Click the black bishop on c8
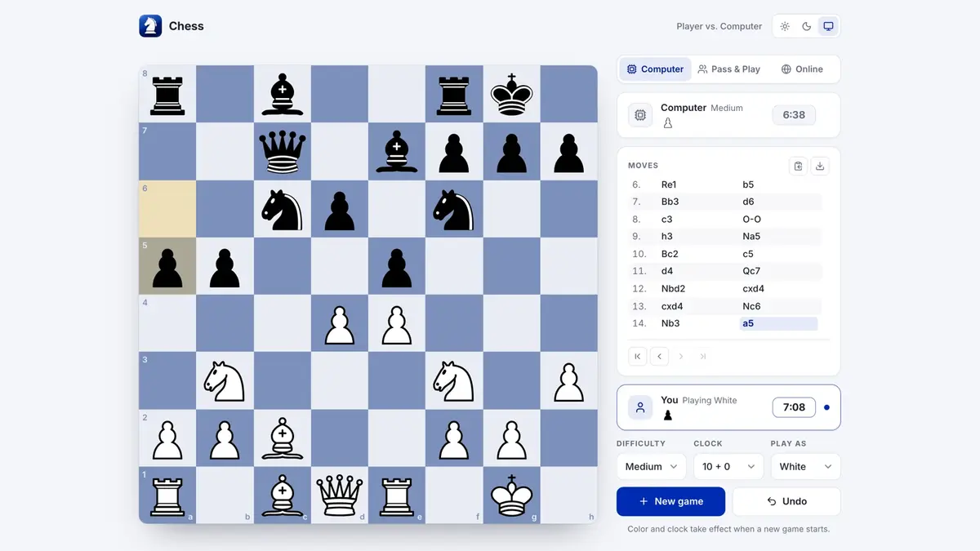 pyautogui.click(x=283, y=95)
